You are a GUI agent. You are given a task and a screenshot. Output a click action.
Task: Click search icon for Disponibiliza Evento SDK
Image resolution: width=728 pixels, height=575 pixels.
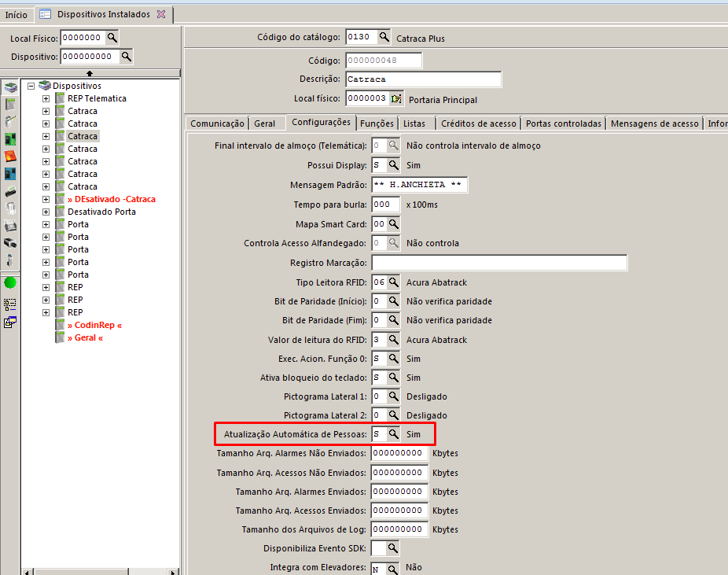[392, 548]
